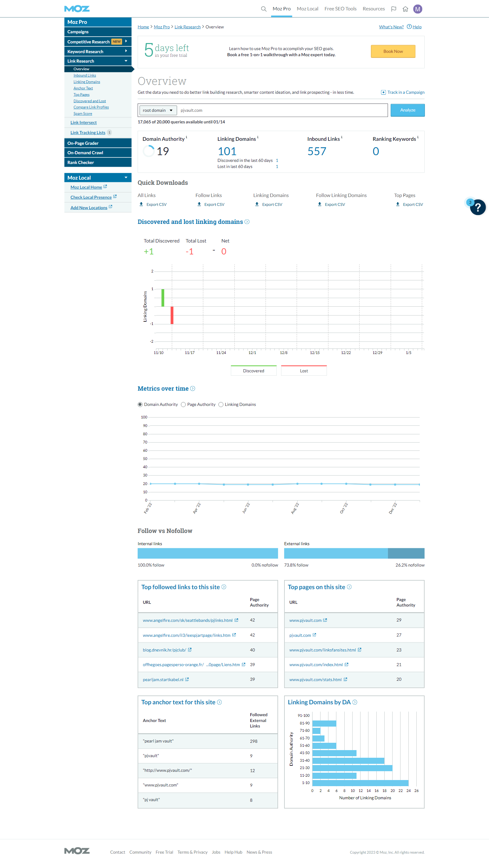Click the Domain Authority info superscript icon
Screen dimensions: 489x868
(187, 137)
